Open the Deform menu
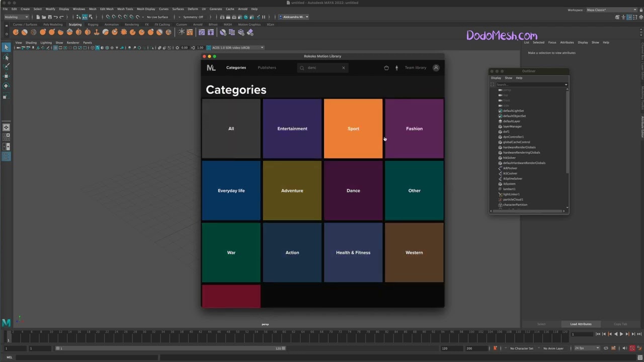Viewport: 644px width, 362px height. [x=193, y=9]
